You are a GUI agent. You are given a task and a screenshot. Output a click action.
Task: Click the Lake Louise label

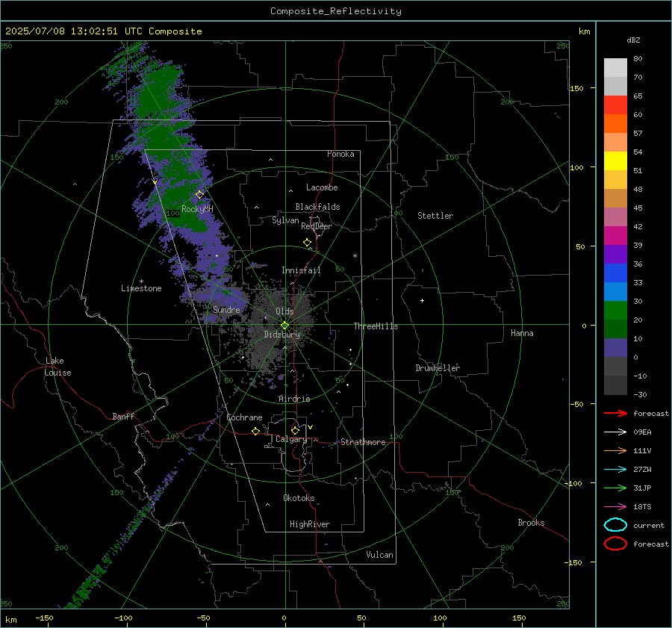tap(57, 367)
